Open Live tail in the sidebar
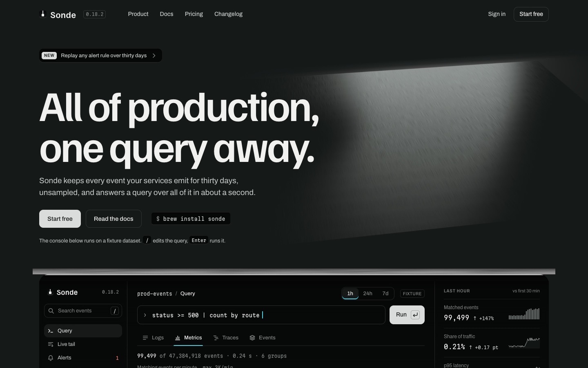588x368 pixels. point(83,344)
